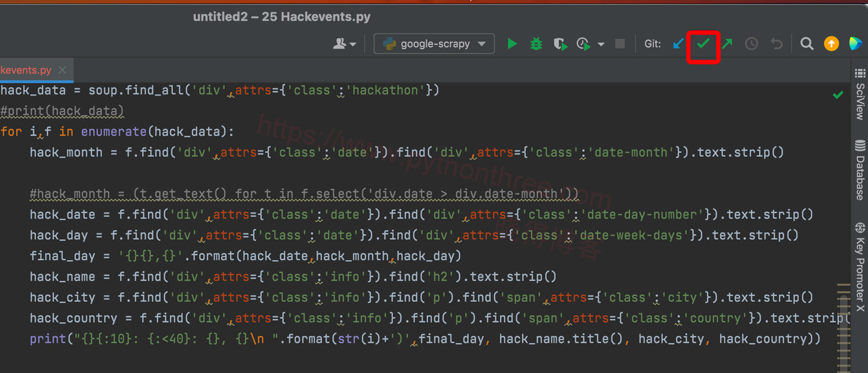Click the hack_name variable line

point(293,277)
